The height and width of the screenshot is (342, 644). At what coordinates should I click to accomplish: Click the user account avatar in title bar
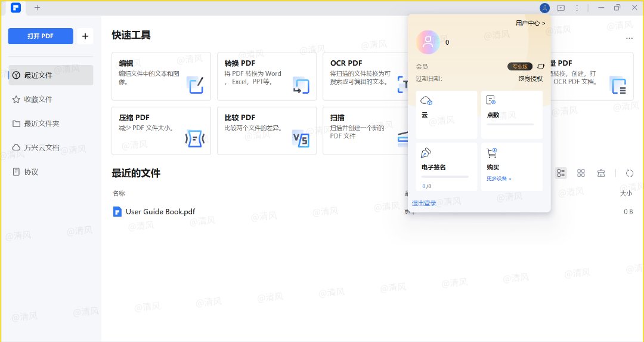(544, 8)
